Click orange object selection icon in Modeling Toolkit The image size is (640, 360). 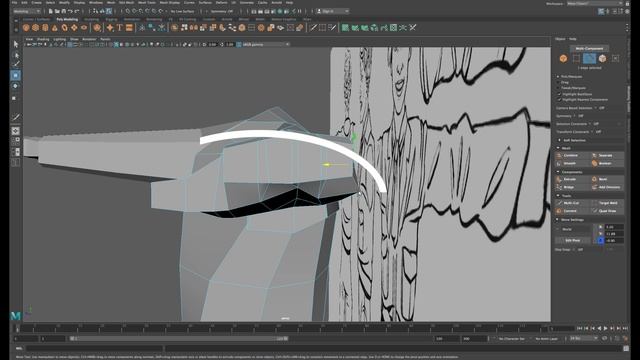563,58
